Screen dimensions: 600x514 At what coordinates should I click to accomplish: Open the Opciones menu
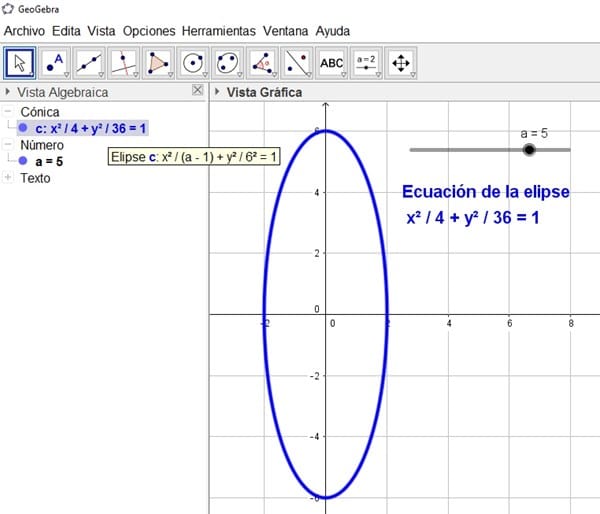pyautogui.click(x=149, y=31)
